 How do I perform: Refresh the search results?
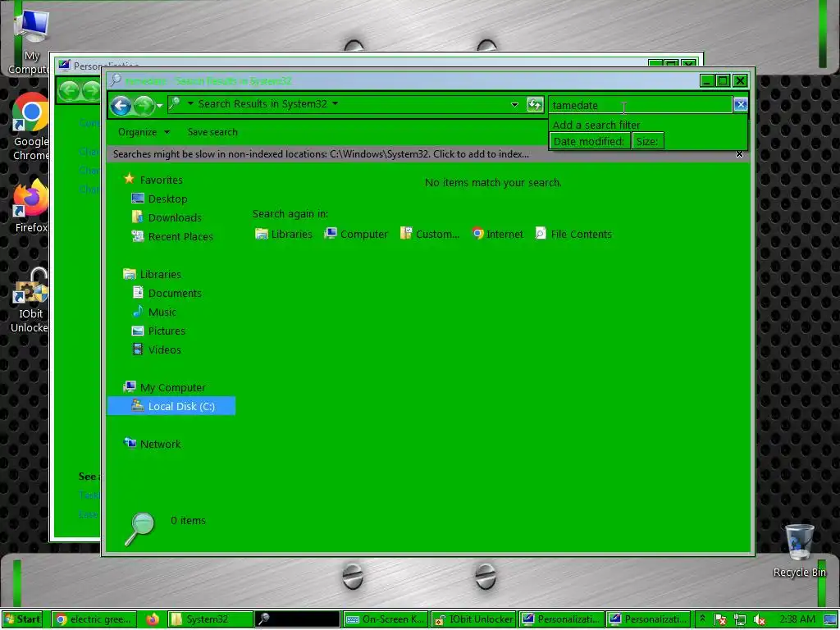535,104
